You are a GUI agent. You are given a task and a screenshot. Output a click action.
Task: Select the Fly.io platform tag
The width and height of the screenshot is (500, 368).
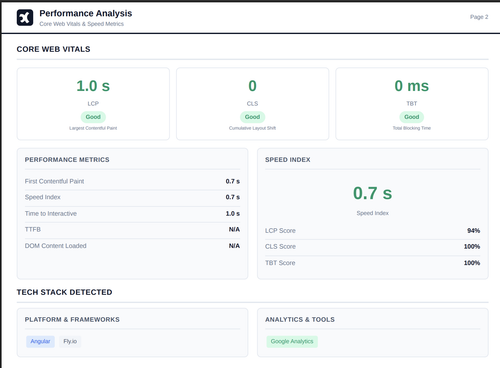coord(70,341)
